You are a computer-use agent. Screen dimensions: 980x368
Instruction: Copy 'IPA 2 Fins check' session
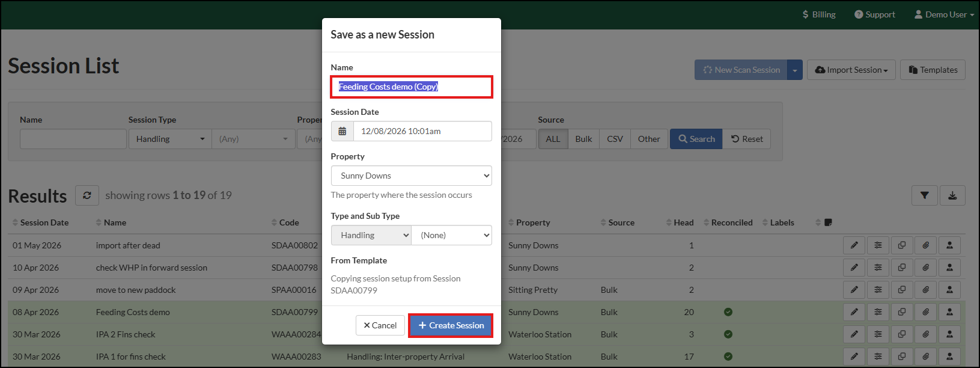pos(902,334)
